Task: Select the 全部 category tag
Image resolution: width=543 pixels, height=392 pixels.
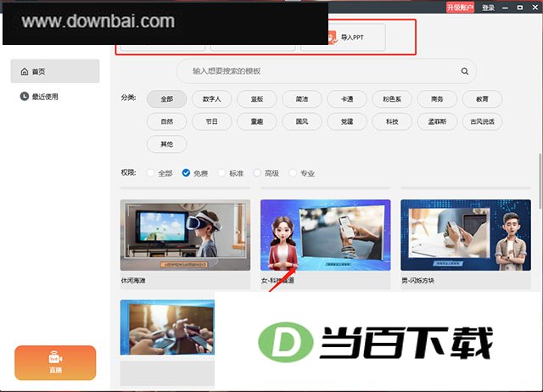Action: tap(166, 99)
